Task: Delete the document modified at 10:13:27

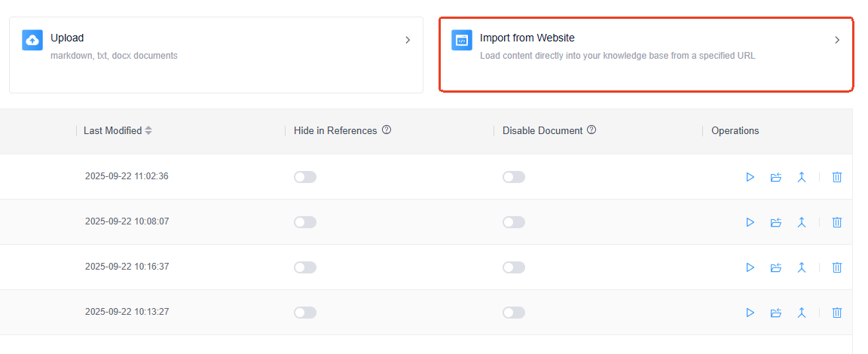Action: coord(836,313)
